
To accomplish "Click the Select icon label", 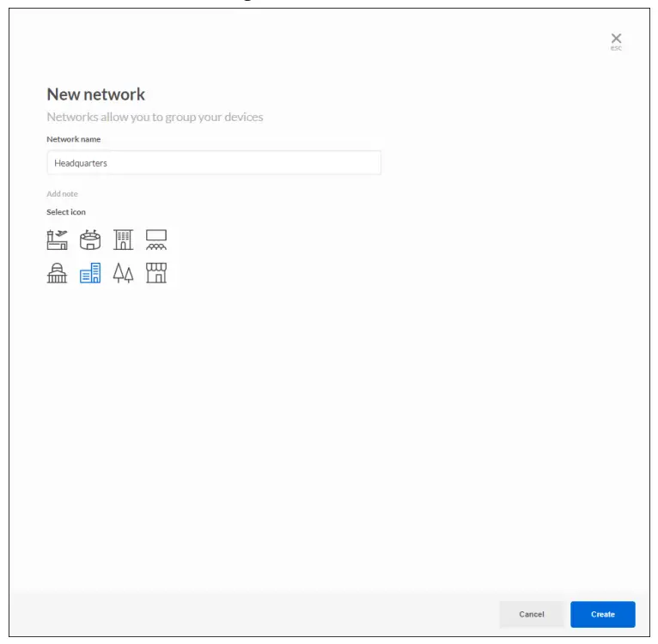I will [x=66, y=212].
